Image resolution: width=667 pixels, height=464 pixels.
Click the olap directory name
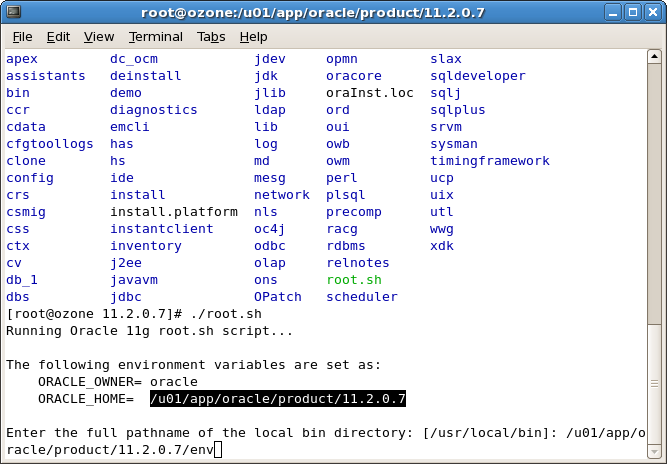pyautogui.click(x=270, y=263)
